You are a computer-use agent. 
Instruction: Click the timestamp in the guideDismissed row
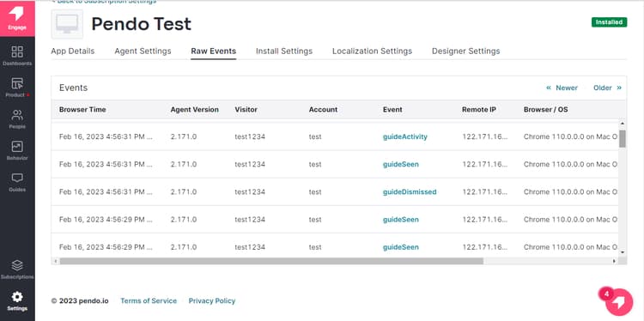click(106, 191)
